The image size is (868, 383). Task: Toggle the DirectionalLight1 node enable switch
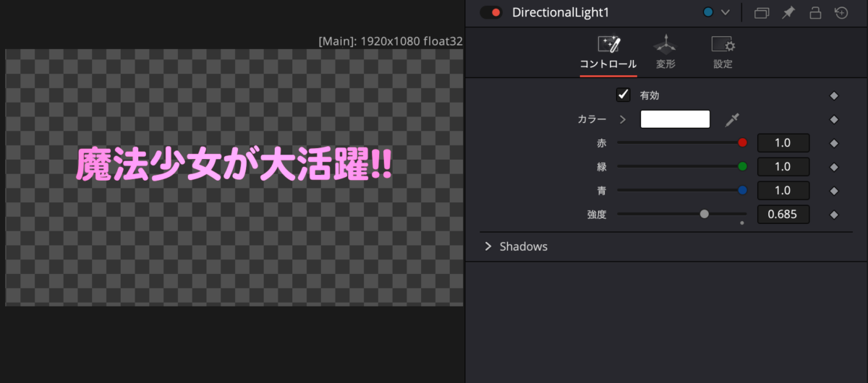pyautogui.click(x=490, y=12)
